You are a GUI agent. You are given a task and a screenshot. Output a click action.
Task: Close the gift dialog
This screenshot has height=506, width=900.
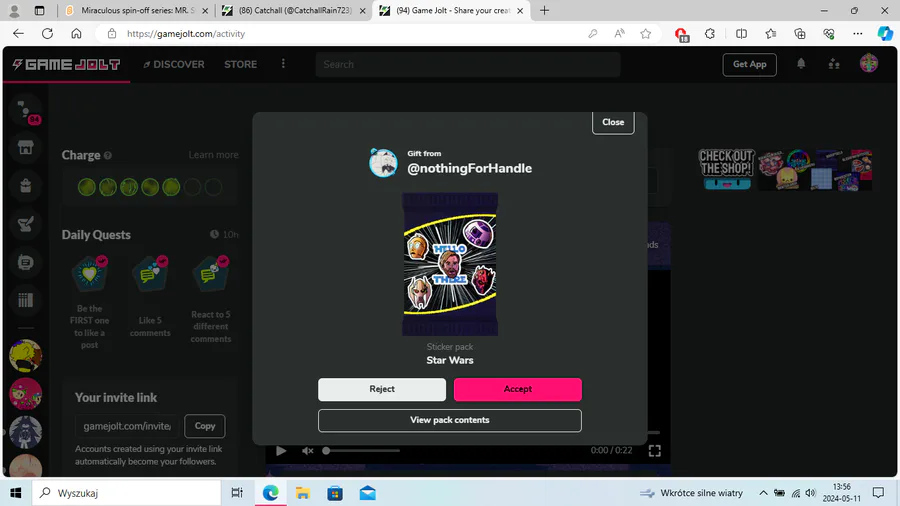point(613,122)
